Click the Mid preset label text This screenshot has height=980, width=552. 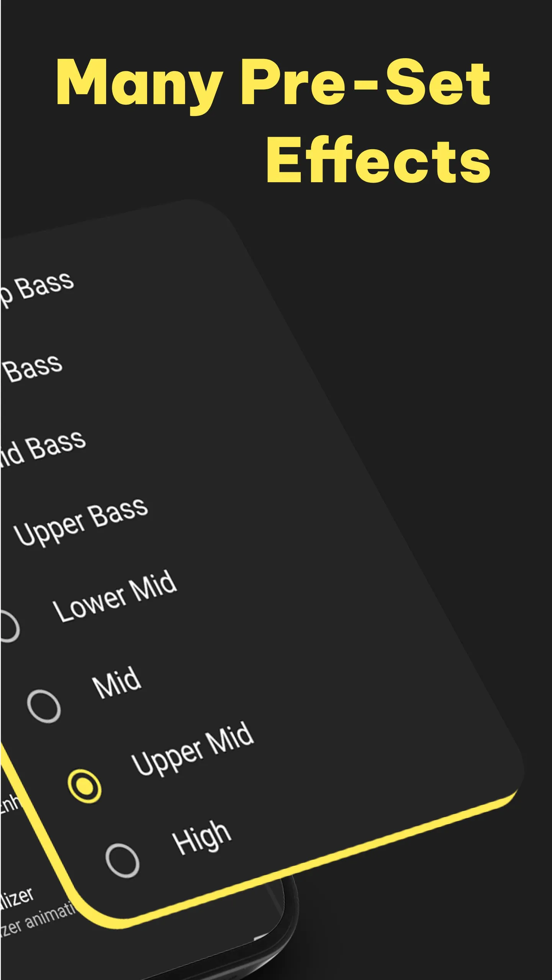coord(116,683)
